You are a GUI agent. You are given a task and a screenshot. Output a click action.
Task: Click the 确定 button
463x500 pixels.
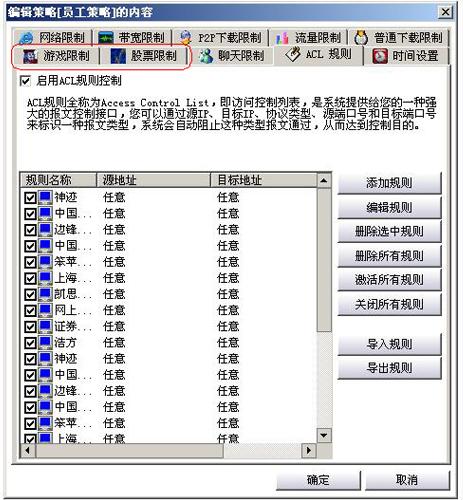318,480
